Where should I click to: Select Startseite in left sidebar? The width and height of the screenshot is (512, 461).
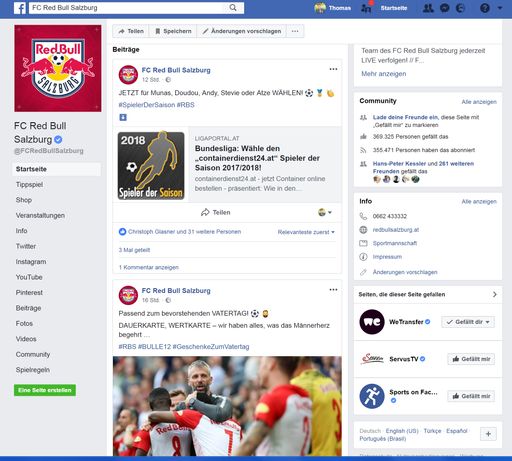pyautogui.click(x=56, y=169)
